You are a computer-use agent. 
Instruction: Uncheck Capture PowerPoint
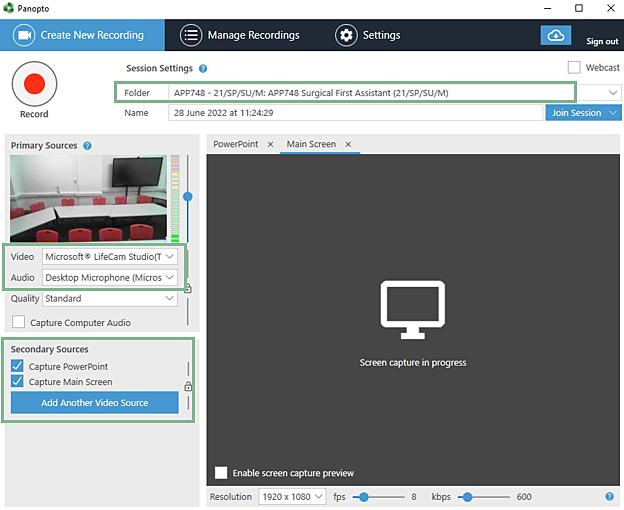click(17, 366)
